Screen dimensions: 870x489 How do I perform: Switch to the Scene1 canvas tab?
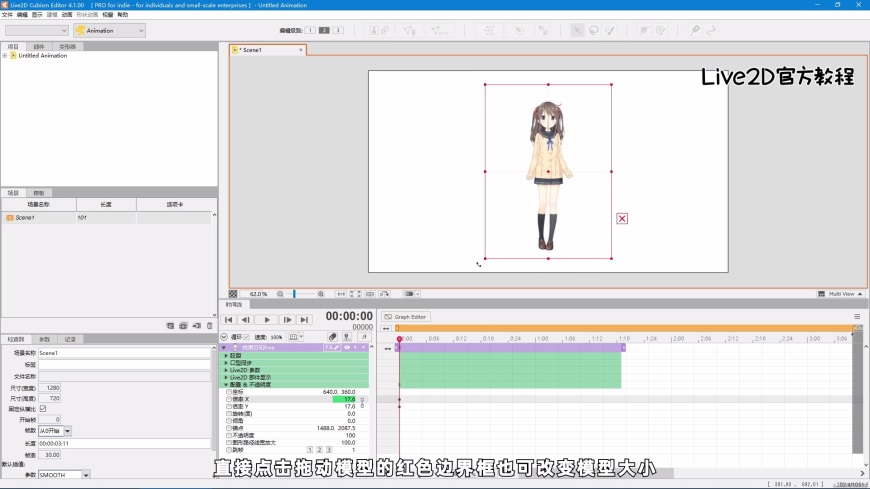click(x=267, y=50)
